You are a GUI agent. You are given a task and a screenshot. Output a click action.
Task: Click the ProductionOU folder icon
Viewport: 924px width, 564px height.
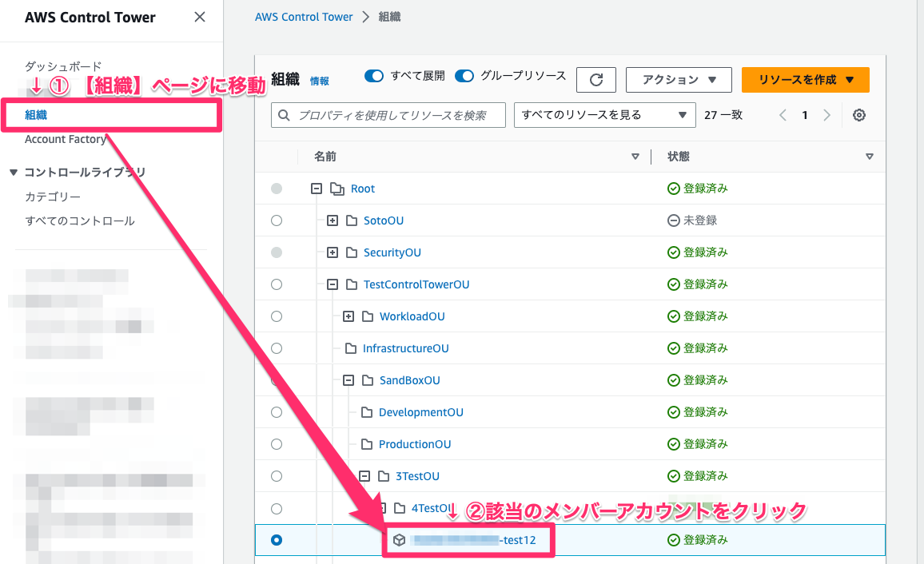coord(367,444)
